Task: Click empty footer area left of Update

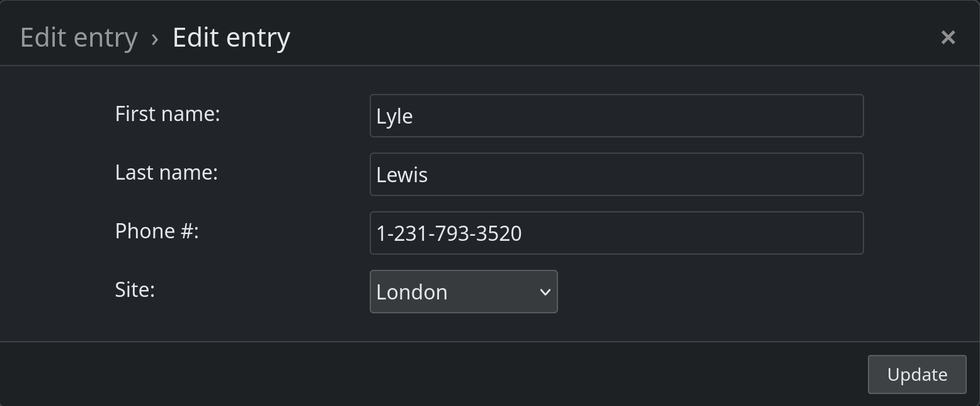Action: (x=441, y=374)
